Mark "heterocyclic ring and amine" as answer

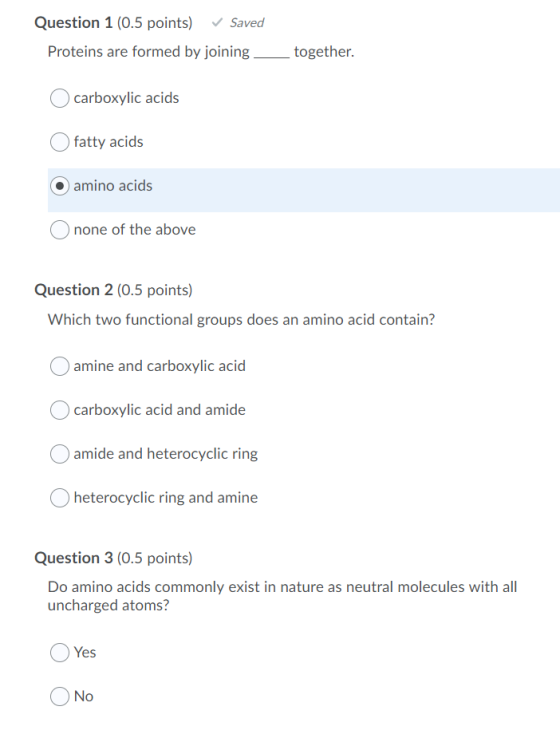pos(59,498)
